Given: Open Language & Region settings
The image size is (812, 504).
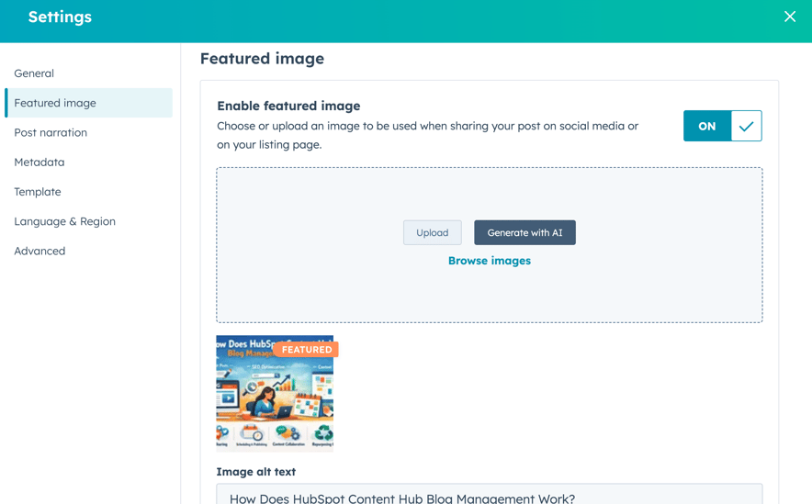Looking at the screenshot, I should (64, 221).
